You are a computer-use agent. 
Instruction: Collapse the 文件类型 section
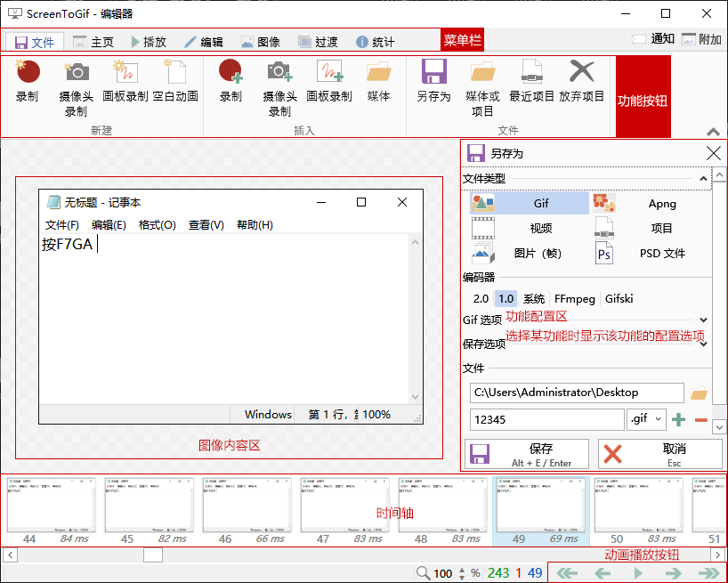click(703, 179)
